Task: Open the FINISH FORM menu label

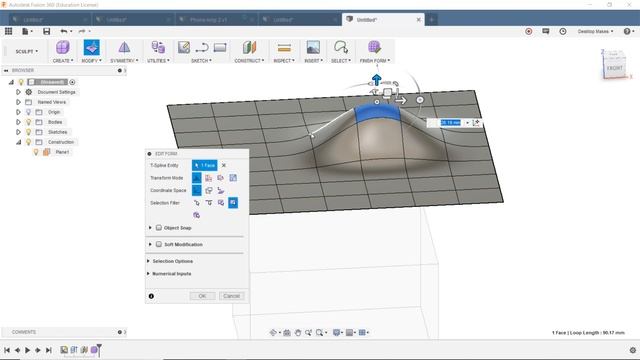Action: [x=375, y=60]
